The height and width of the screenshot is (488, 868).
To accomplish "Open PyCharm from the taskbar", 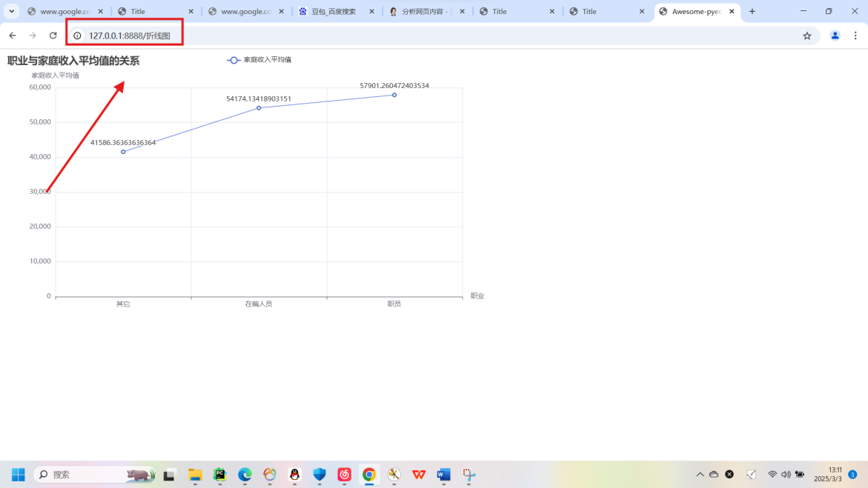I will (x=219, y=475).
